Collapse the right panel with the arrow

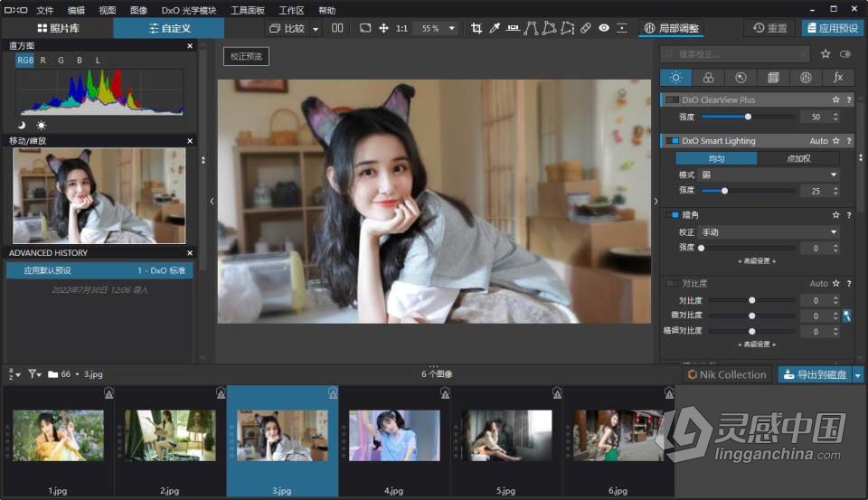[x=656, y=202]
